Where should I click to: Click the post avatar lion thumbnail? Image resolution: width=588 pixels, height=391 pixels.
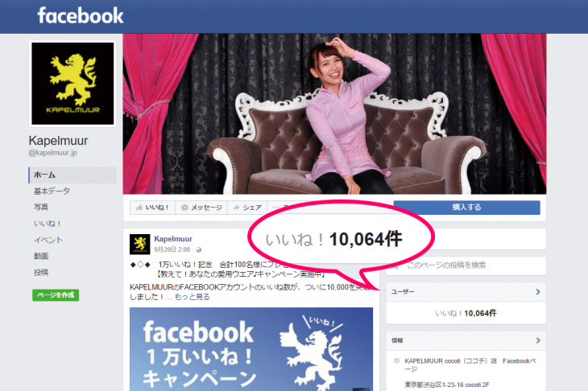tap(140, 245)
